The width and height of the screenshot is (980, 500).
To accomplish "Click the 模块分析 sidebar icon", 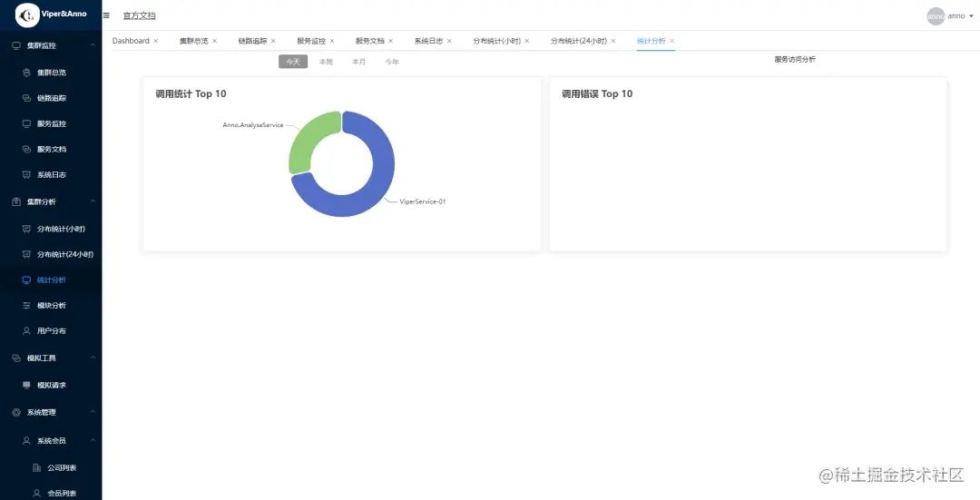I will tap(26, 306).
